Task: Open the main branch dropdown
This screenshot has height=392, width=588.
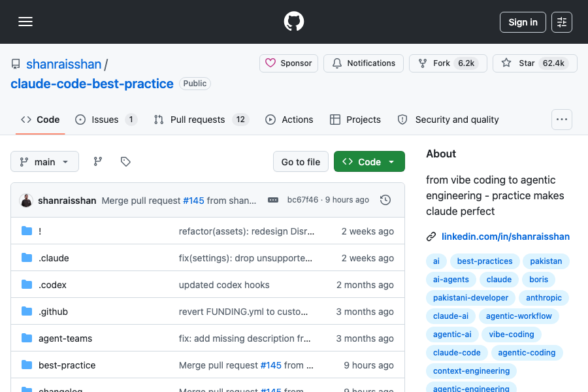Action: tap(44, 161)
